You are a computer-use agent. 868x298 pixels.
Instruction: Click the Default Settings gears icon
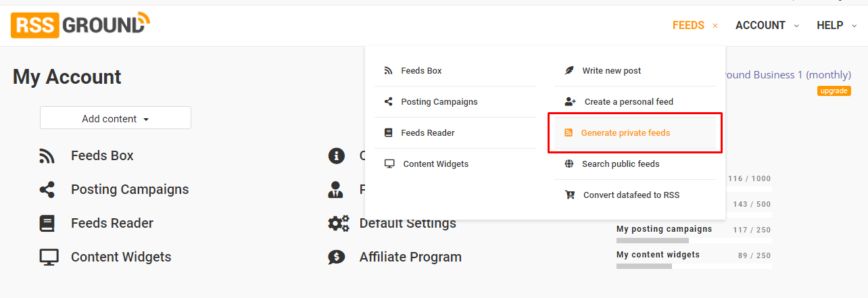(x=339, y=223)
